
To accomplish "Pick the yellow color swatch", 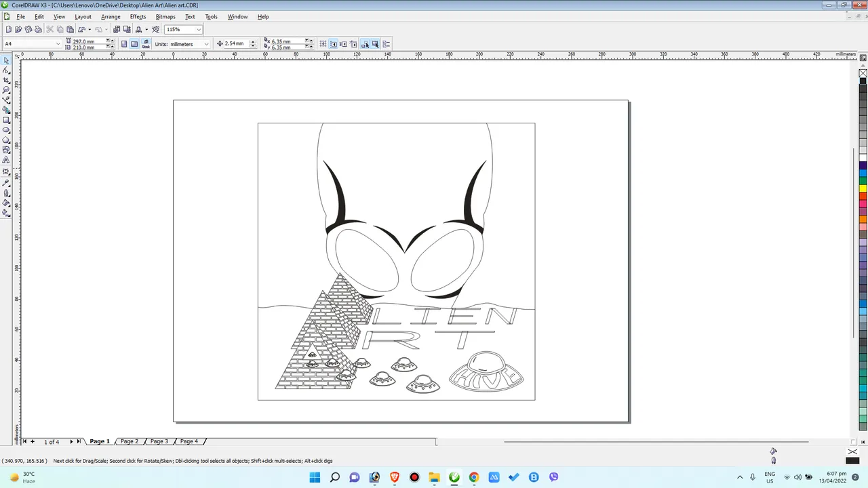I will click(863, 188).
